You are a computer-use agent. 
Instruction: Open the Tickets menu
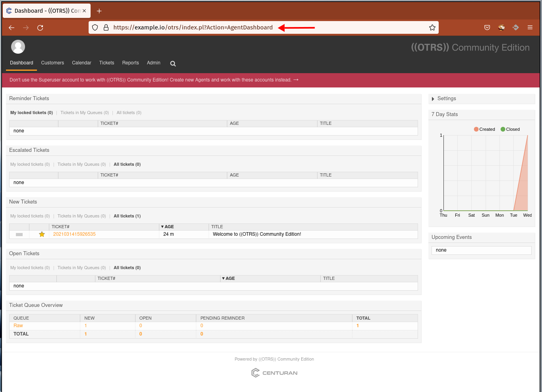(x=106, y=63)
